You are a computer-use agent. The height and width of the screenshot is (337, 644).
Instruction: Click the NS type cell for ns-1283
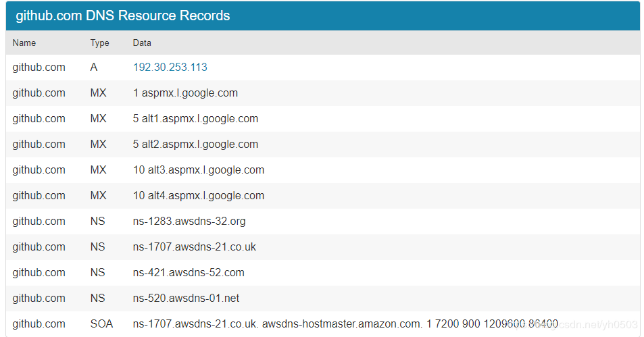click(97, 222)
